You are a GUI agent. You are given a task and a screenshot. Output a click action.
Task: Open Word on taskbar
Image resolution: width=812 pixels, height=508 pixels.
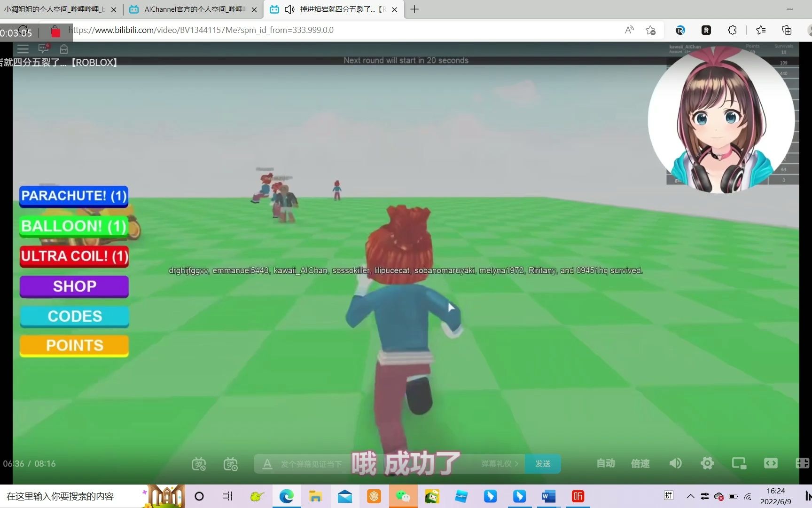(548, 496)
